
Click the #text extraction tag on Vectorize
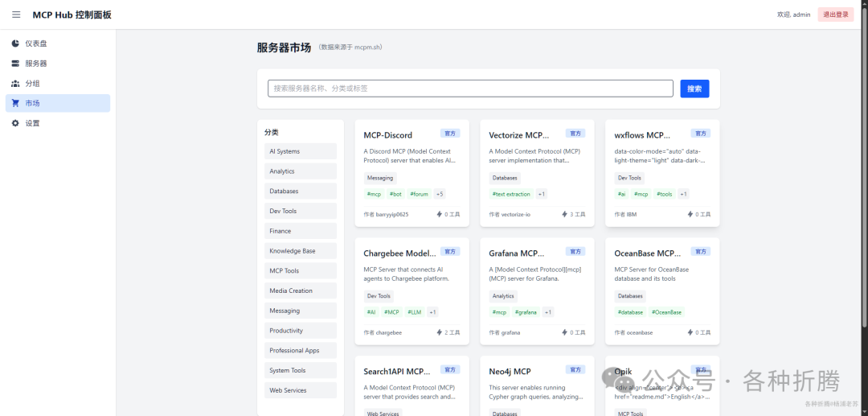(511, 194)
